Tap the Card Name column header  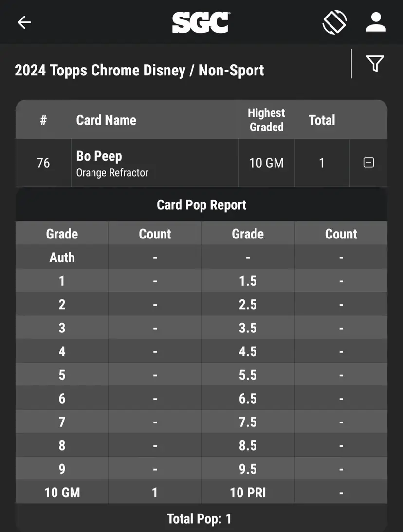pyautogui.click(x=106, y=120)
